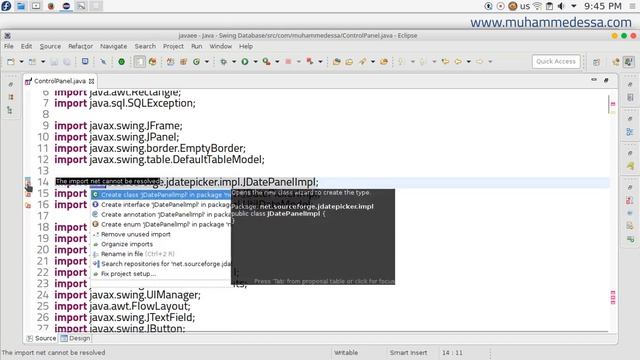Choose Create interface 'JDatePanelImpl' quick fix
Image resolution: width=640 pixels, height=360 pixels.
pyautogui.click(x=161, y=204)
